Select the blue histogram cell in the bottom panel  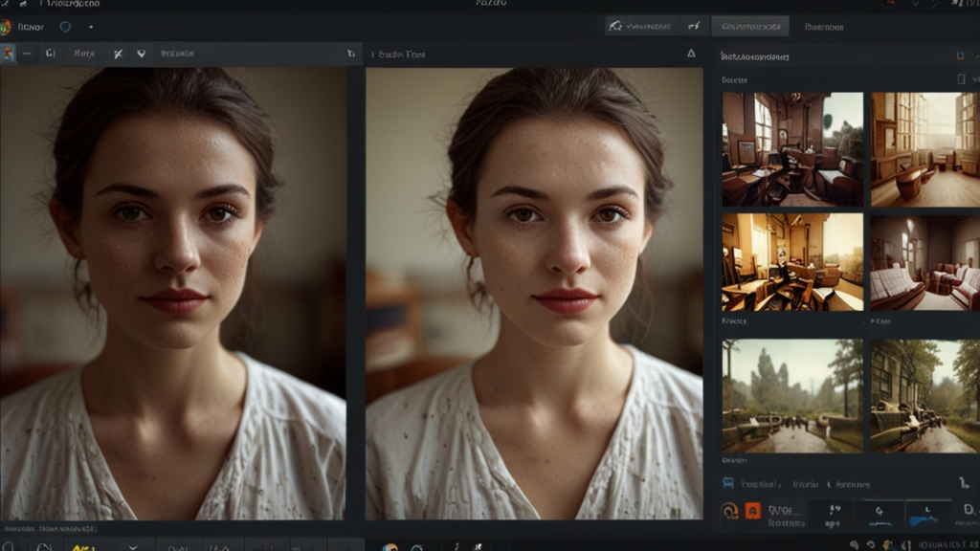coord(927,516)
